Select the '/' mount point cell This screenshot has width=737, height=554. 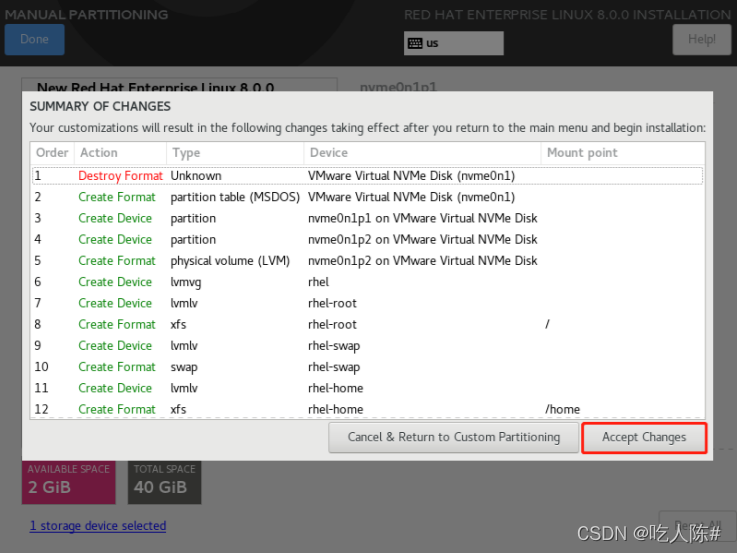[x=547, y=324]
